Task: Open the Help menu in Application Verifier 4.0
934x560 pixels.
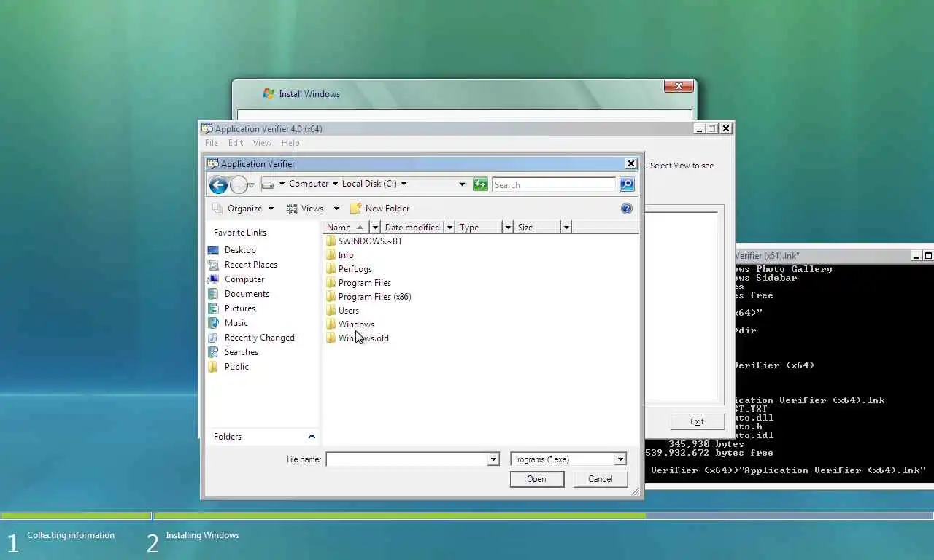Action: (290, 143)
